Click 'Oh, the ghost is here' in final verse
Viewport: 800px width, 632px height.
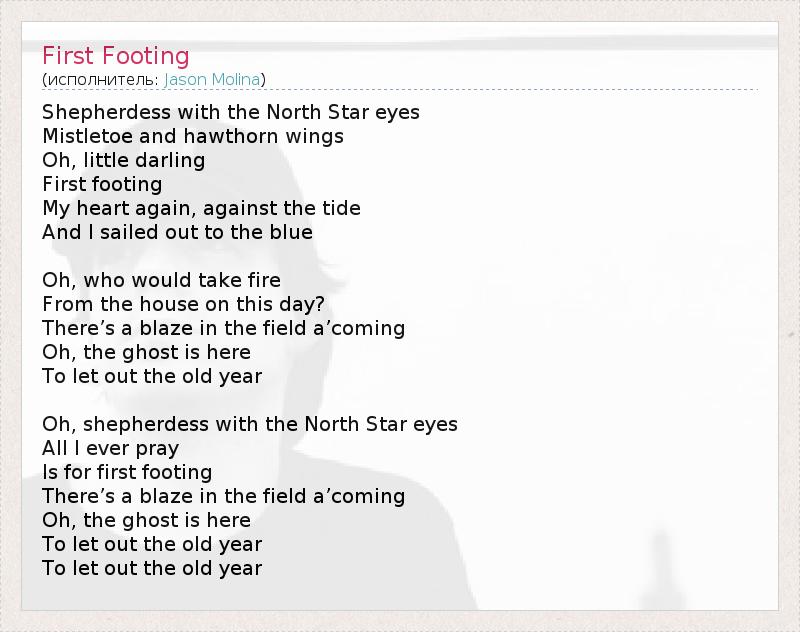click(x=147, y=520)
